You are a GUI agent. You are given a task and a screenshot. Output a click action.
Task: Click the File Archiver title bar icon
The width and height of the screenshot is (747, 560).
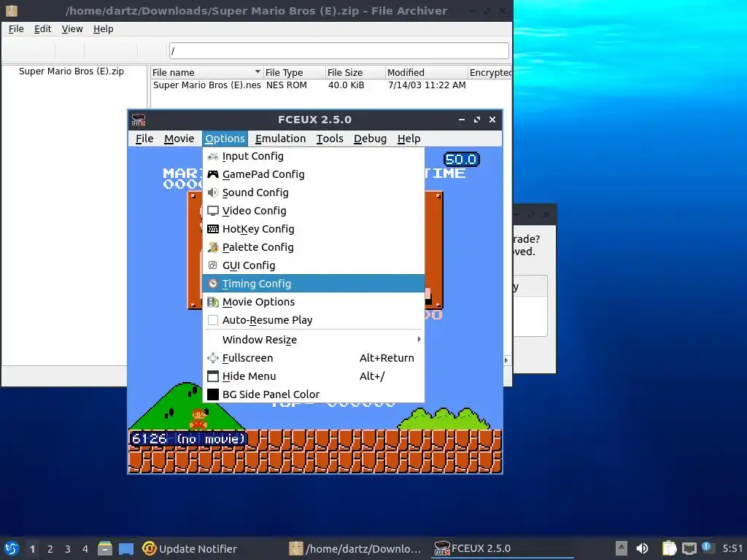[x=12, y=10]
